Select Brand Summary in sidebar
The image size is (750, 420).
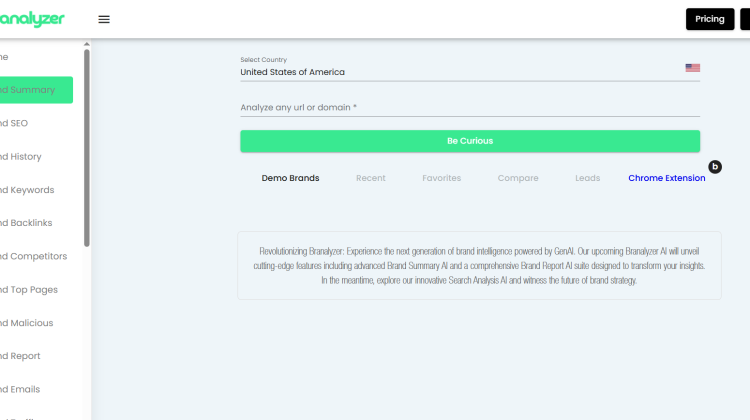click(36, 90)
